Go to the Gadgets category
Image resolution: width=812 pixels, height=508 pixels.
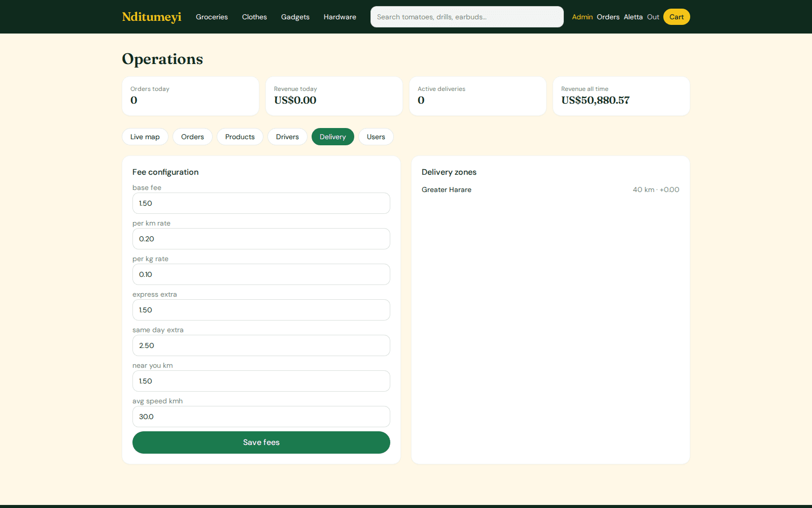pos(295,17)
